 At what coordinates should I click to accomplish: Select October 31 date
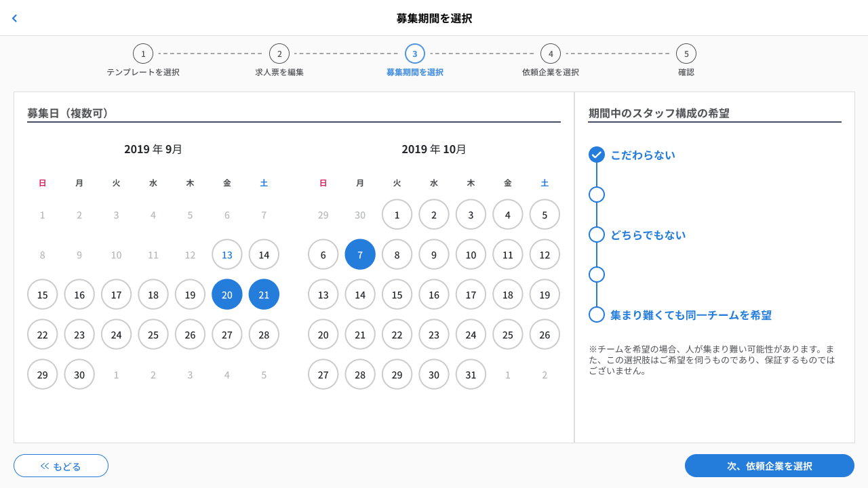pyautogui.click(x=471, y=374)
